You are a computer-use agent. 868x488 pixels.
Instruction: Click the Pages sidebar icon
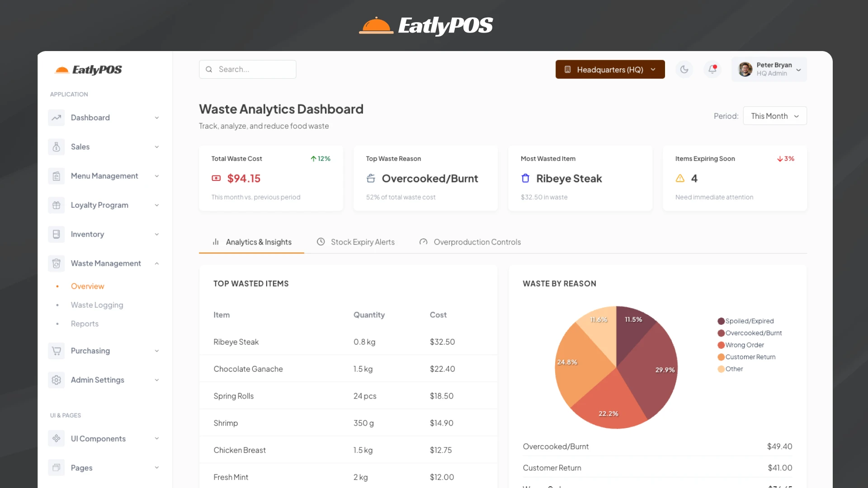pos(56,468)
